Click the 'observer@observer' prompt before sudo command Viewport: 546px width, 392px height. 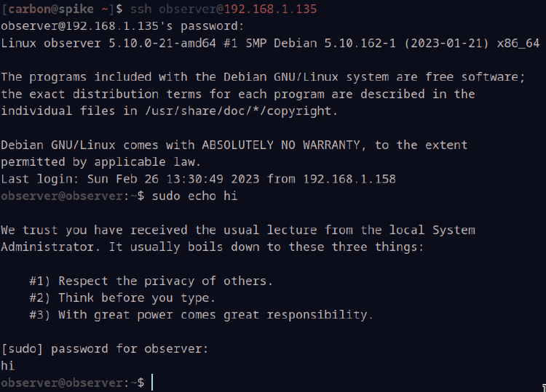click(62, 196)
